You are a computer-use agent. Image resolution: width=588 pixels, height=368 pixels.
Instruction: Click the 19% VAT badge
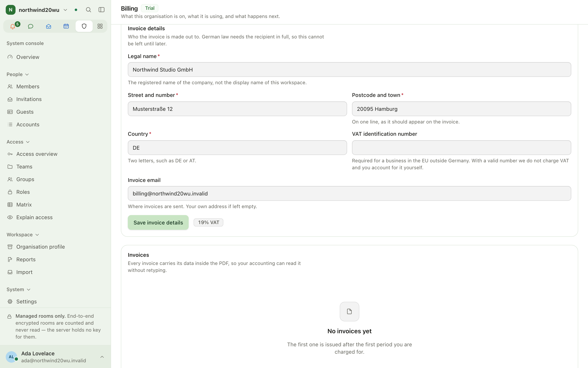[x=208, y=222]
